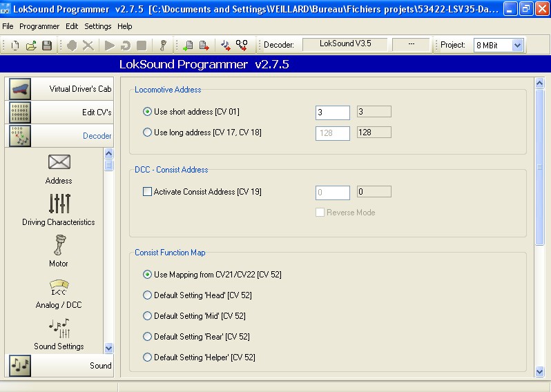Click the binary digits icon beside Edit CV's

[20, 112]
